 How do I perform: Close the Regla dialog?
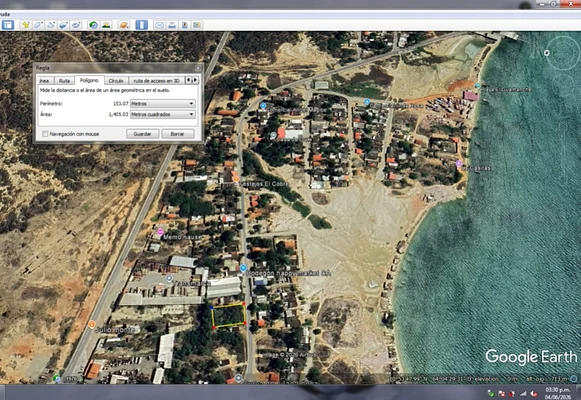click(x=198, y=68)
